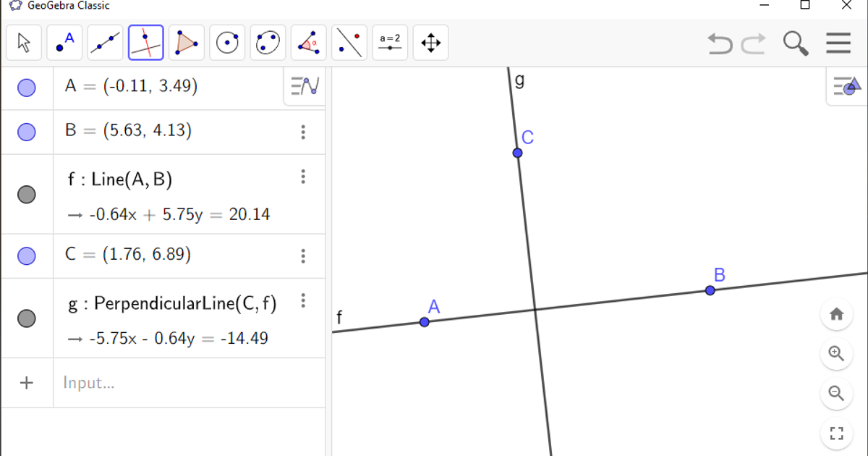Image resolution: width=868 pixels, height=456 pixels.
Task: Select the Move Graphics View tool
Action: point(430,43)
